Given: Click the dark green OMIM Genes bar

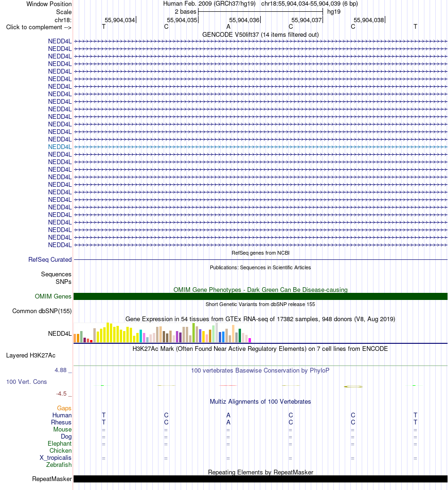Looking at the screenshot, I should click(260, 296).
